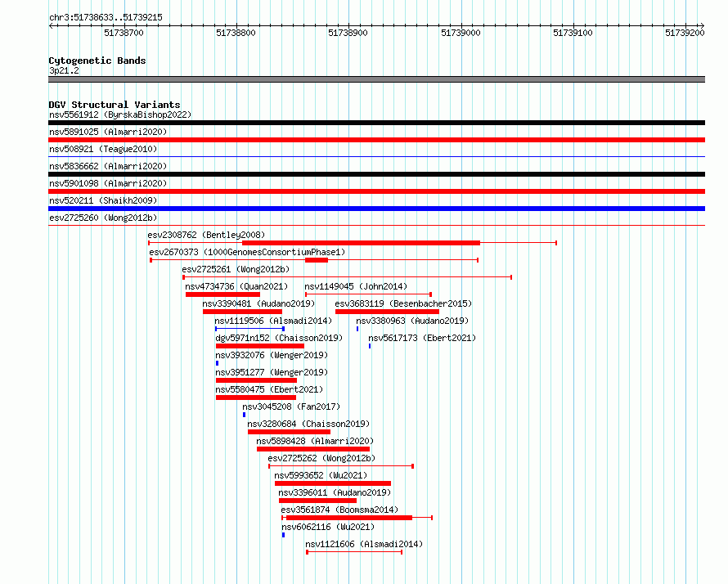Select nsv1121606 (Alsmadi2014) label
Image resolution: width=728 pixels, height=584 pixels.
[x=364, y=544]
